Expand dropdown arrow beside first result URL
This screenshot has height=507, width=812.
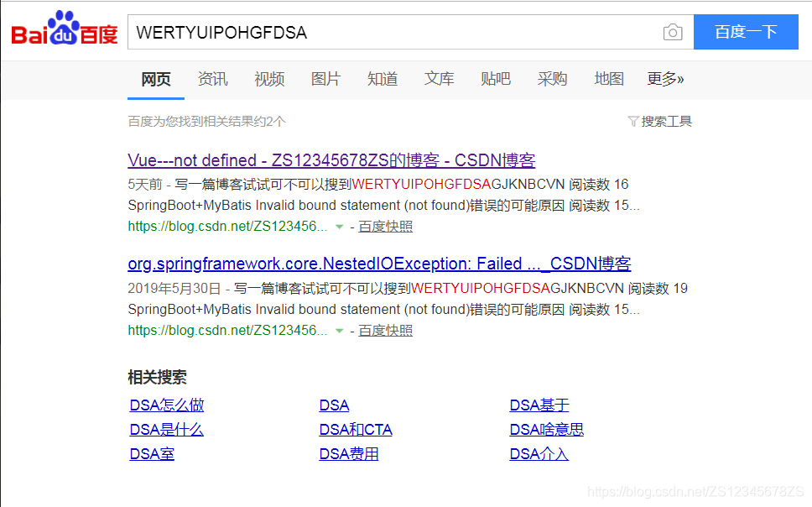click(x=339, y=227)
